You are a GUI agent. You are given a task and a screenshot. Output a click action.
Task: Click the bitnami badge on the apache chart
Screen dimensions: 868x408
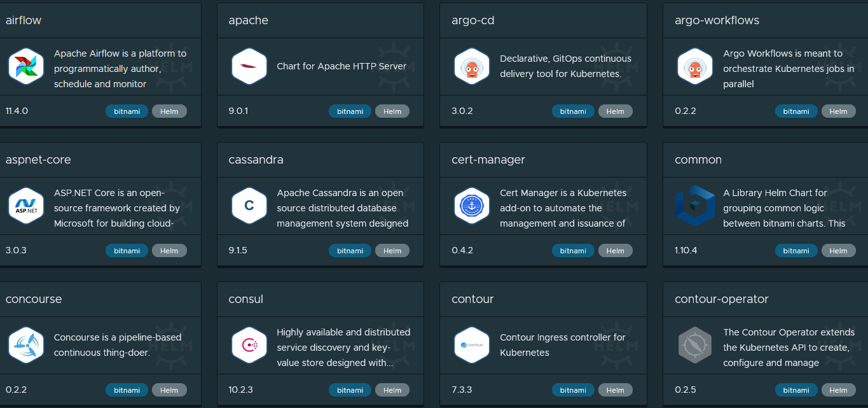point(350,111)
